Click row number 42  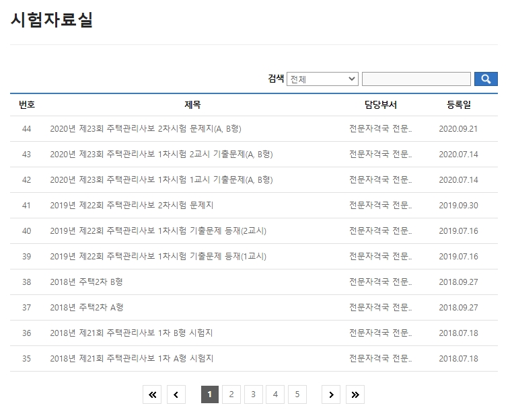(26, 180)
